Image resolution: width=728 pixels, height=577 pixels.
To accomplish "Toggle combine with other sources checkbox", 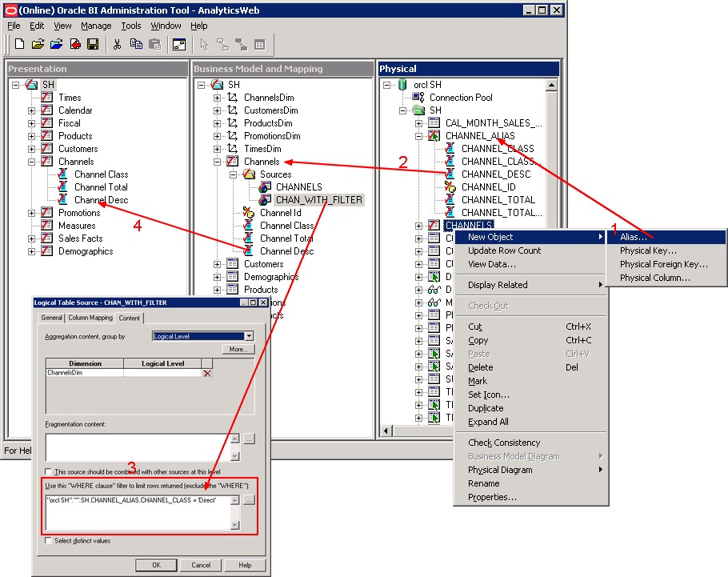I will click(x=48, y=471).
